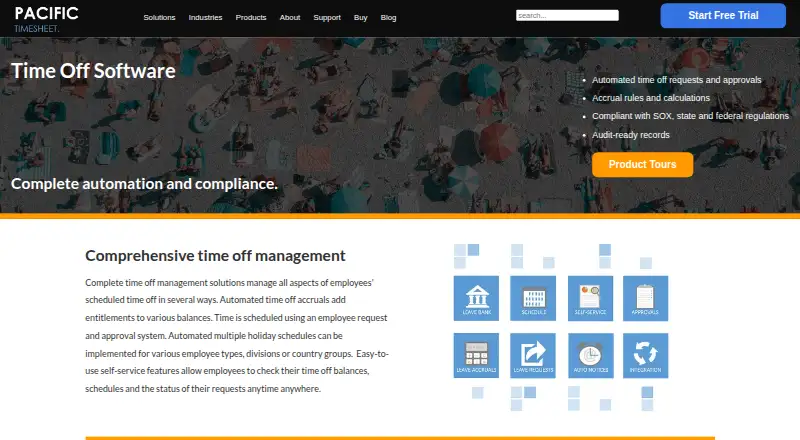Image resolution: width=800 pixels, height=440 pixels.
Task: Open the Leave Requests arrow tile
Action: click(x=533, y=355)
